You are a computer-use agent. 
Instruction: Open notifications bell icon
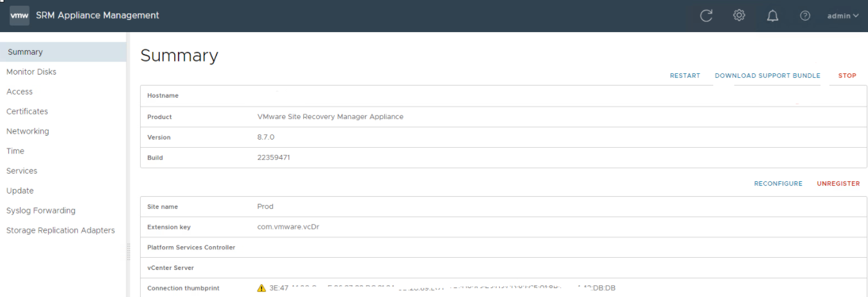[x=772, y=16]
